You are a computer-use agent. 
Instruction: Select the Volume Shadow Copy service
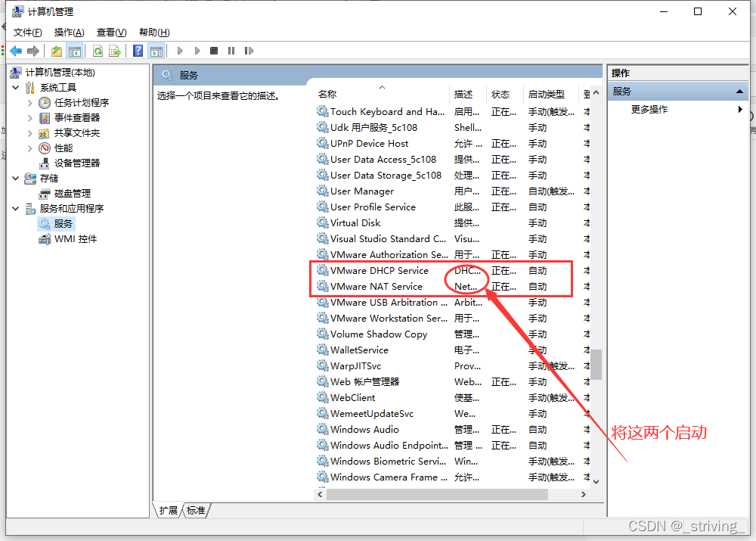[x=453, y=334]
